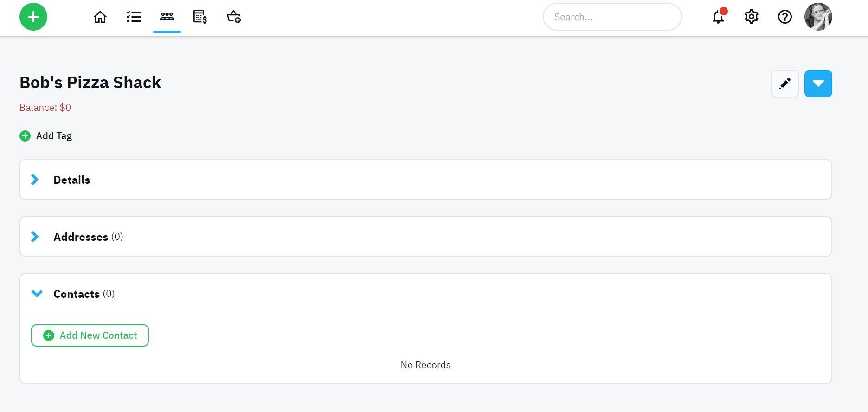Open the task list icon
The height and width of the screenshot is (412, 868).
pos(134,17)
